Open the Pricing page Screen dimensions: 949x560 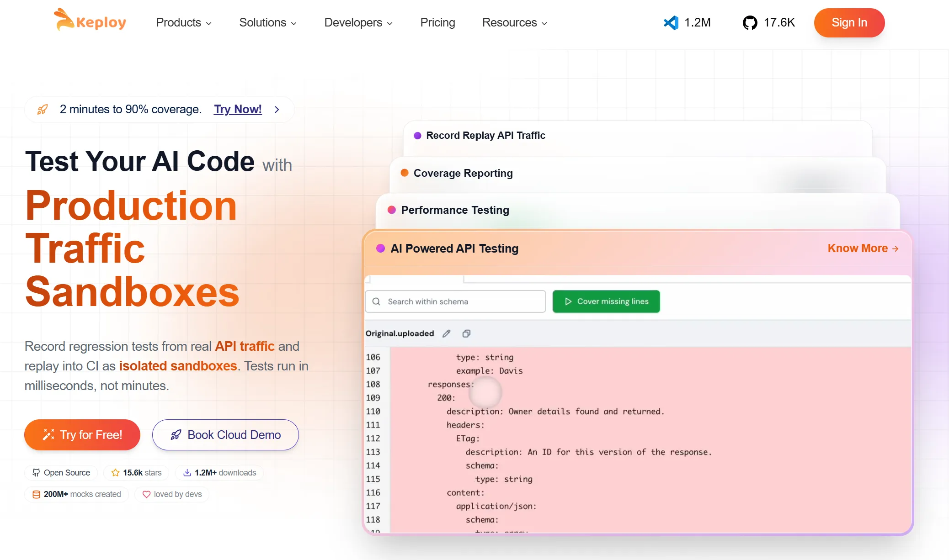(437, 22)
